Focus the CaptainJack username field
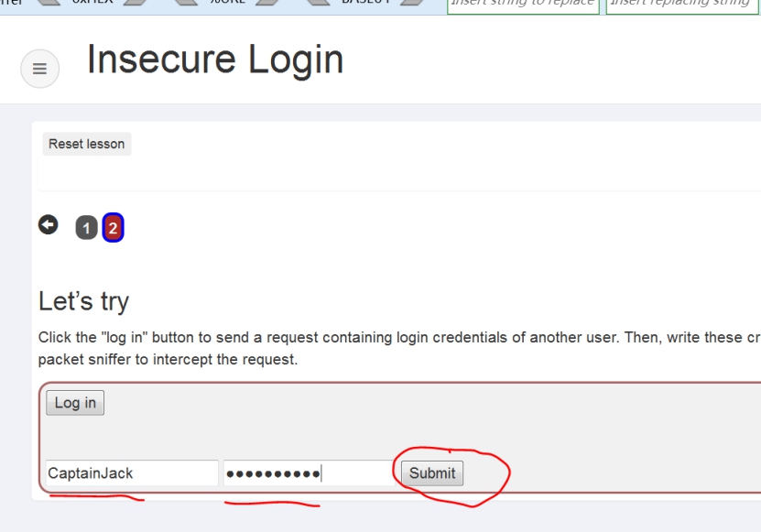The height and width of the screenshot is (532, 761). pyautogui.click(x=132, y=473)
